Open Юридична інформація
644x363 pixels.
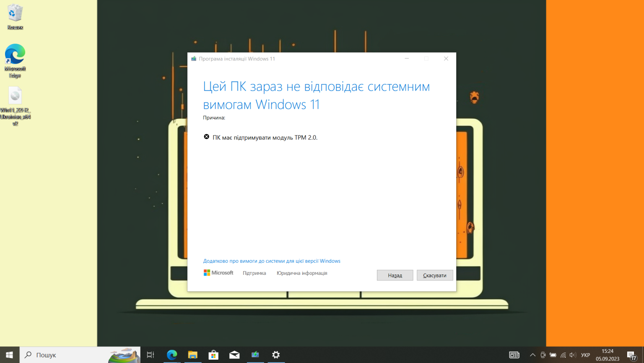[x=301, y=273]
